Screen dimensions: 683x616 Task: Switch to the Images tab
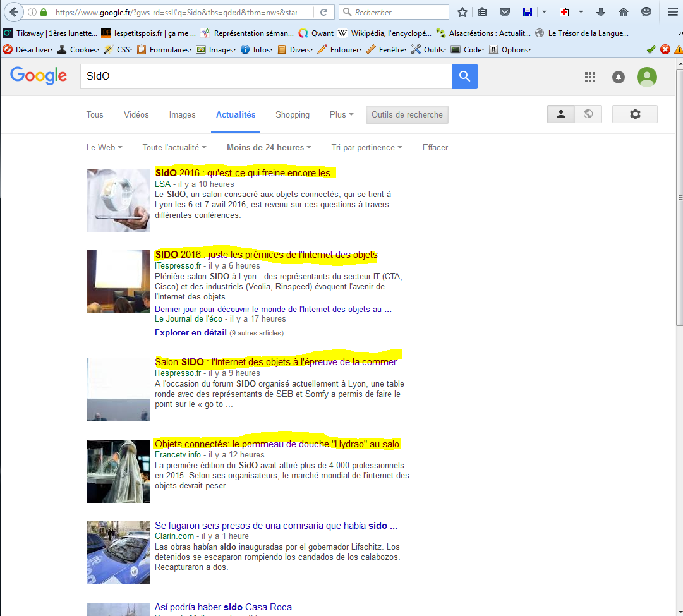[182, 115]
